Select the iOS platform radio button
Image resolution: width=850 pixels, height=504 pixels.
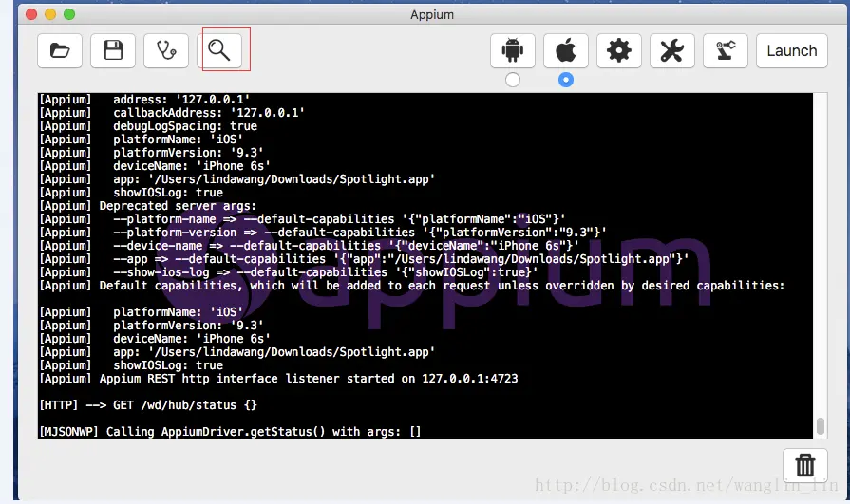click(565, 80)
